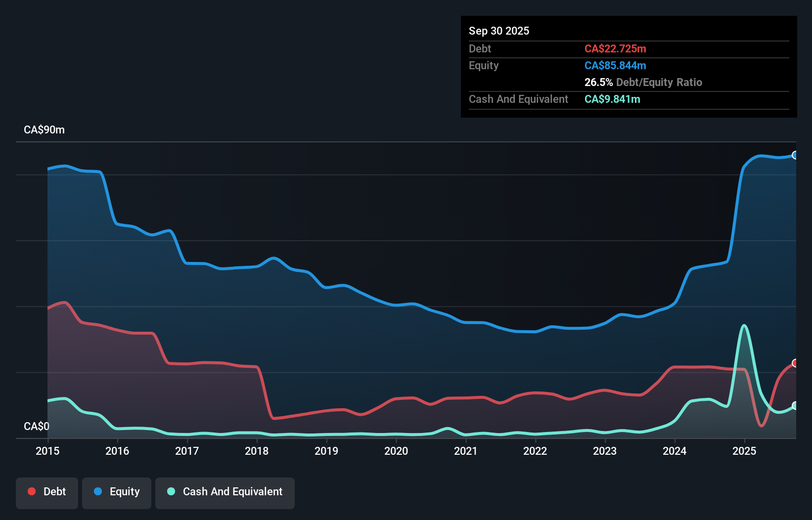Click the Cash endpoint marker on the right
The width and height of the screenshot is (812, 520).
[795, 406]
